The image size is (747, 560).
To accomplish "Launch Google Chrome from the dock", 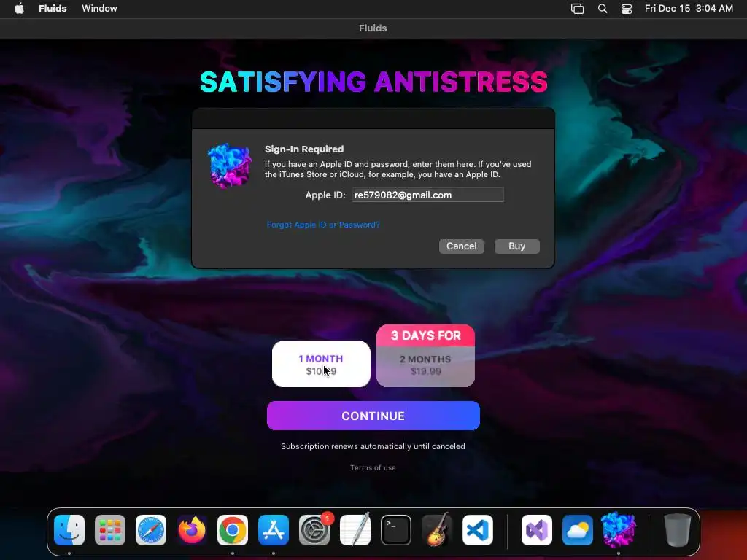I will point(233,530).
